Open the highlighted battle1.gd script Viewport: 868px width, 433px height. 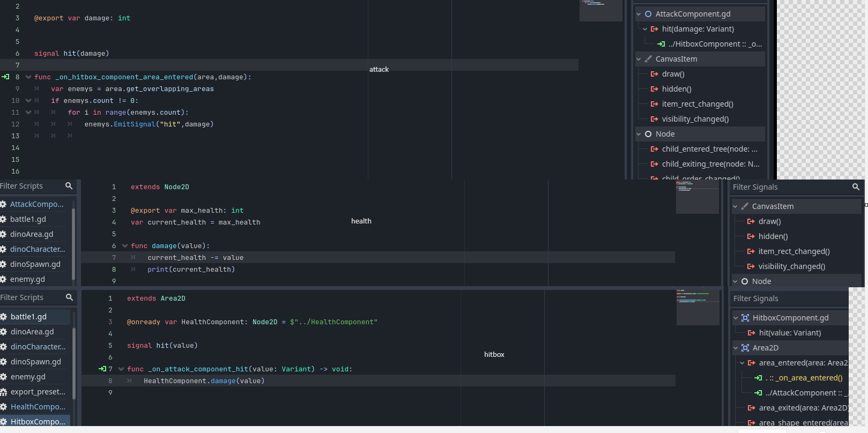click(35, 317)
